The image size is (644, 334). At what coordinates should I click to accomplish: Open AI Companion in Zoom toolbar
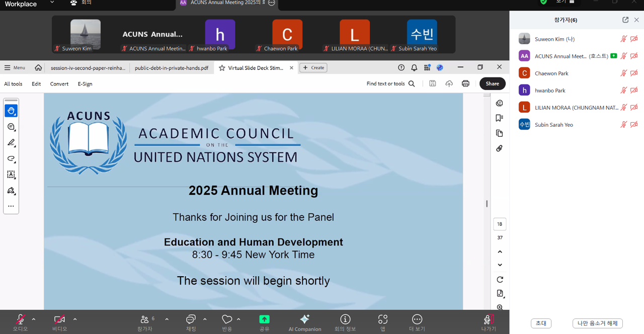tap(304, 322)
